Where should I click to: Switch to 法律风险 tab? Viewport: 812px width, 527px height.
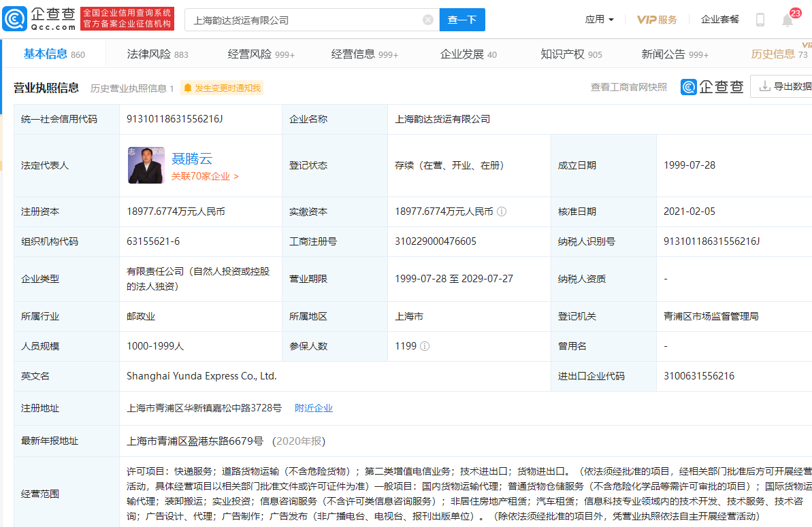point(157,54)
